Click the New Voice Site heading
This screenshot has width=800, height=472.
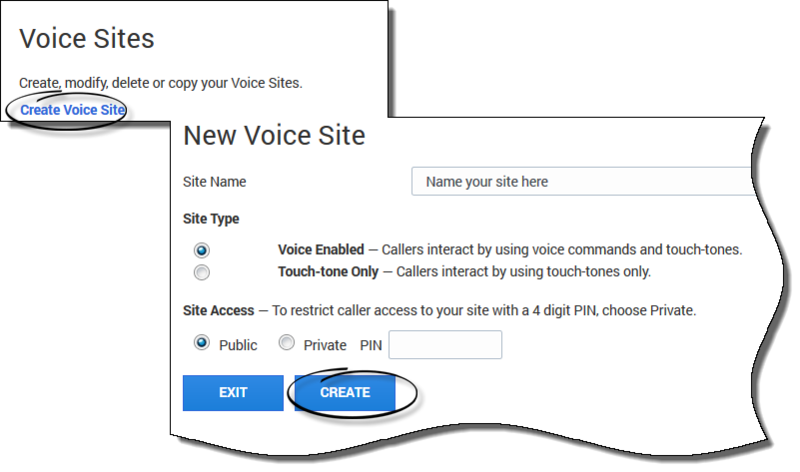tap(274, 135)
